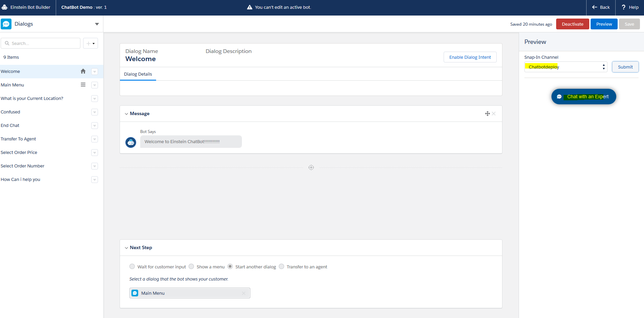The image size is (644, 318).
Task: Select the Transfer To Agent dialog
Action: pos(51,139)
